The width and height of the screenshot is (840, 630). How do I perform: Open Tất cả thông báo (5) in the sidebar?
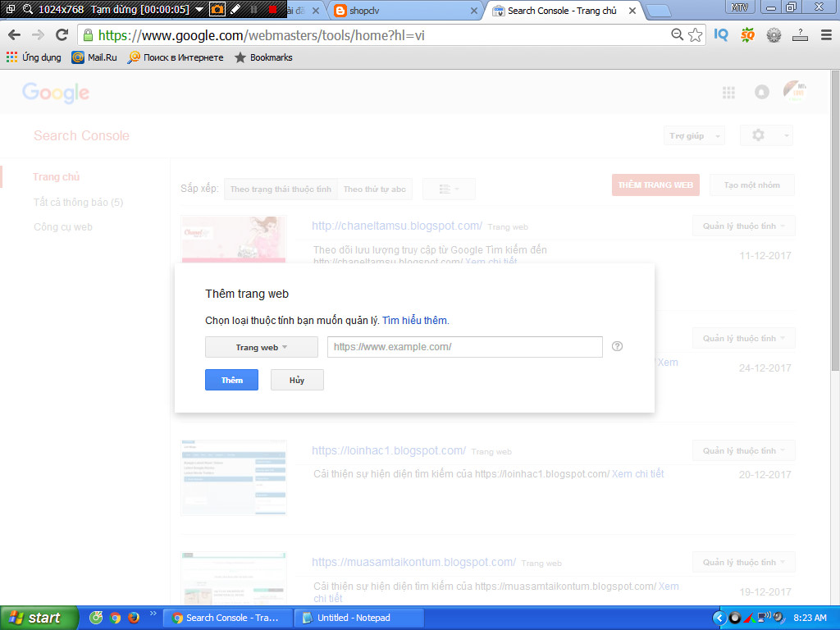[x=78, y=202]
